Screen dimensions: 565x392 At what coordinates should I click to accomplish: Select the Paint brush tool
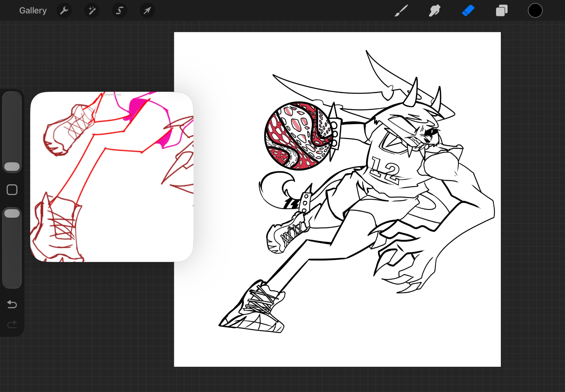pyautogui.click(x=401, y=11)
